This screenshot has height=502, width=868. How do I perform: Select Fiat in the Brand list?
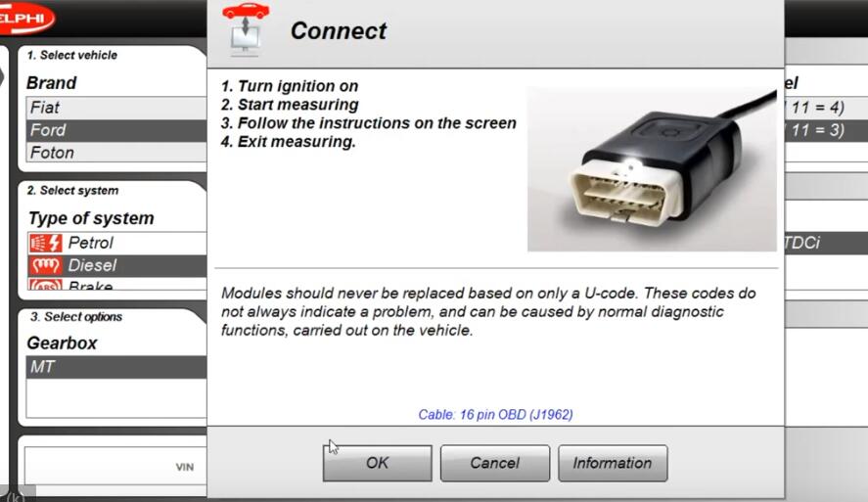(x=116, y=108)
